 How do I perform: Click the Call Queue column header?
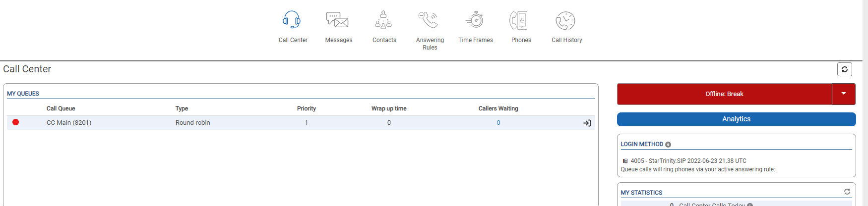click(61, 108)
